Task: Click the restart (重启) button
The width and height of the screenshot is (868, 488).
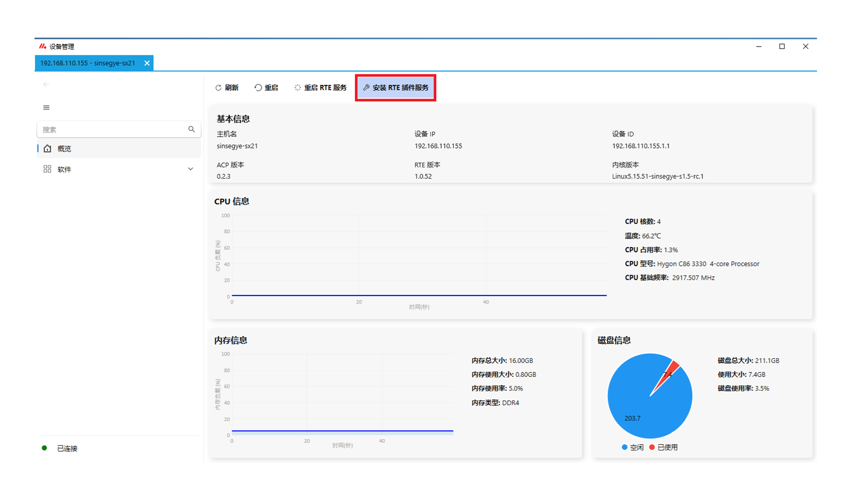Action: (x=266, y=88)
